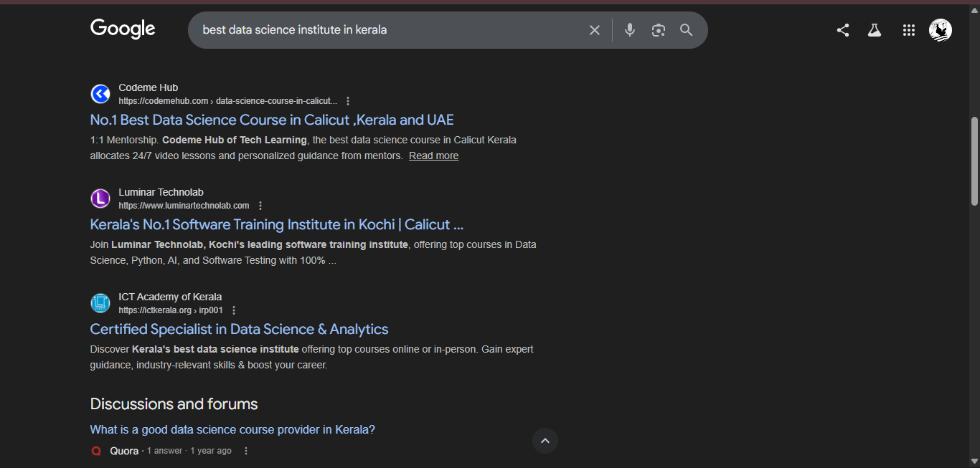This screenshot has width=980, height=468.
Task: Open search by image lens icon
Action: click(658, 30)
